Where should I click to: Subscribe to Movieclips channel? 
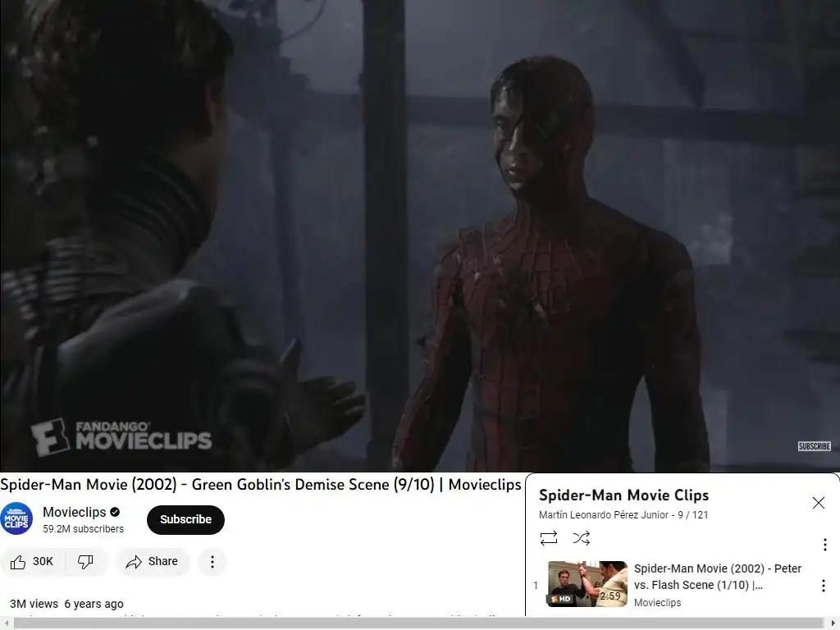click(x=185, y=519)
